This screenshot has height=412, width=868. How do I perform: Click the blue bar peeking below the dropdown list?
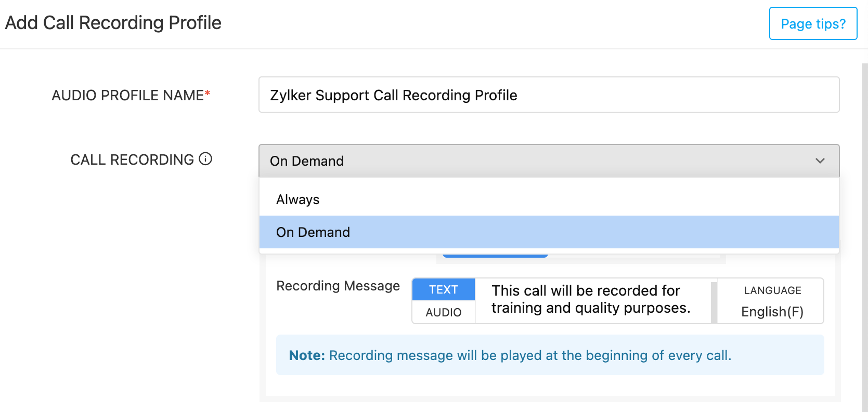pos(495,255)
